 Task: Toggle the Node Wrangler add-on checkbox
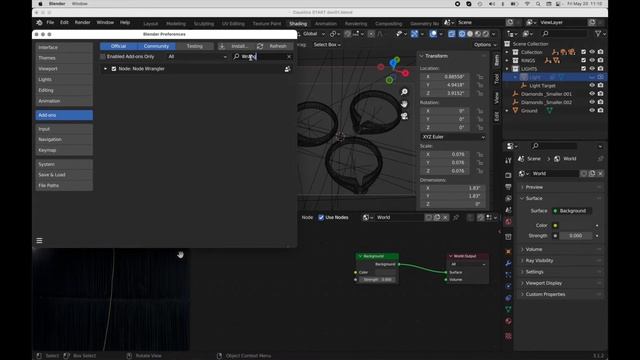click(114, 69)
